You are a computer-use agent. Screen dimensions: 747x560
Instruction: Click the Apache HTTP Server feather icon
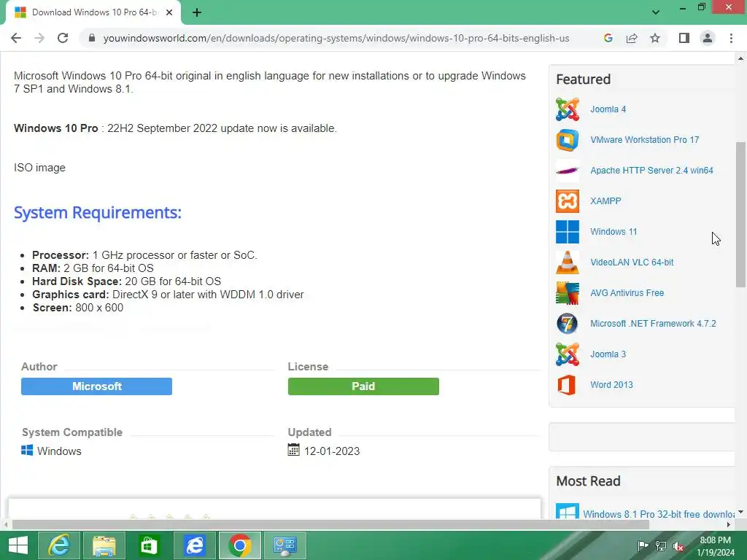pos(568,171)
